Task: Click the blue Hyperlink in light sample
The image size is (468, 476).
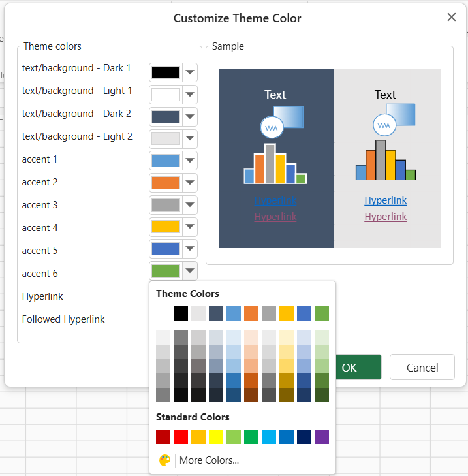Action: pos(385,200)
